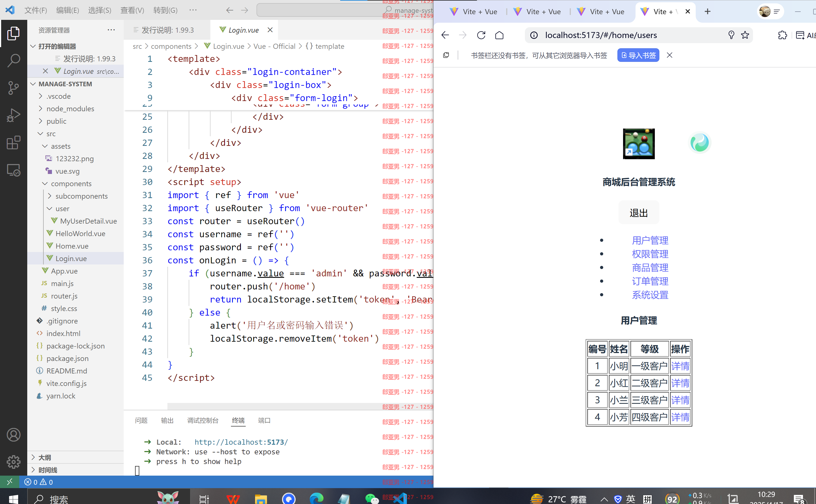Expand the public folder

tap(41, 121)
